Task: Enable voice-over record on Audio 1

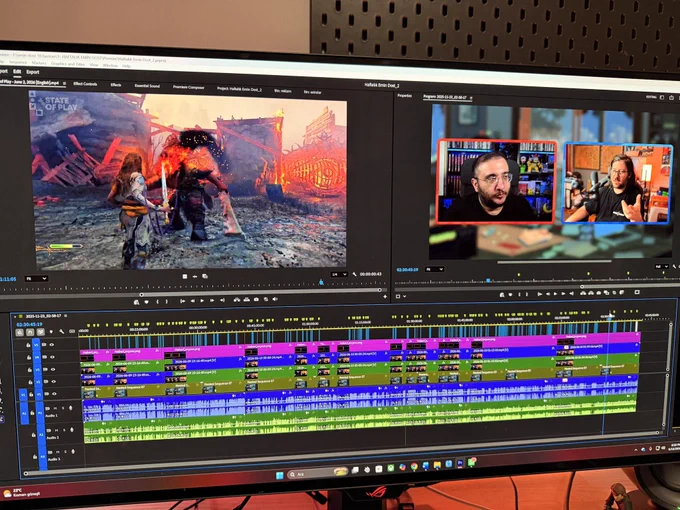Action: coord(71,408)
